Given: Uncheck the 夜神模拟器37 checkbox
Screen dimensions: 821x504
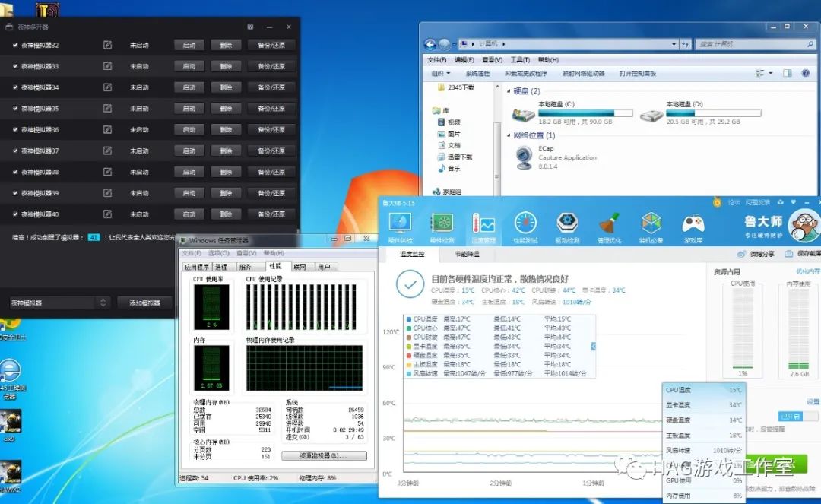Looking at the screenshot, I should 15,151.
